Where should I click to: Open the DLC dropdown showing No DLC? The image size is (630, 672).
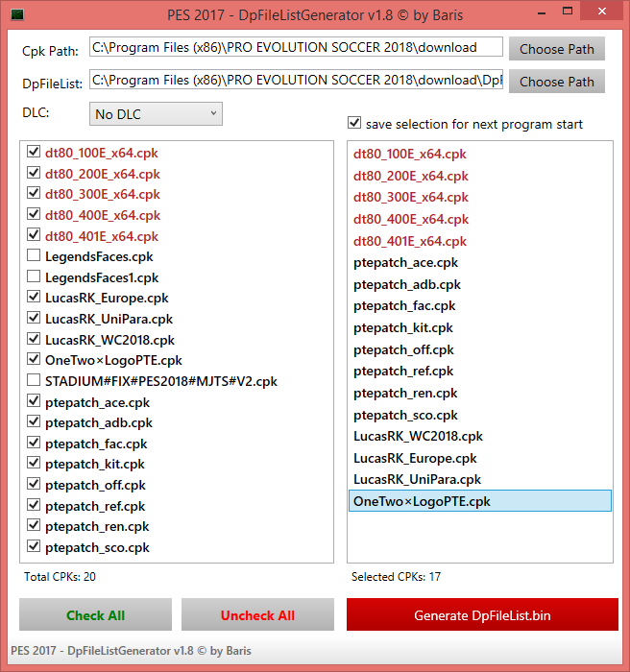coord(156,114)
